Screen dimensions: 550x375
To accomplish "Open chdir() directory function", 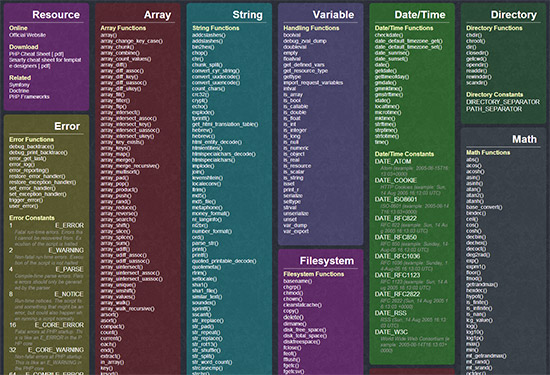I will (474, 35).
